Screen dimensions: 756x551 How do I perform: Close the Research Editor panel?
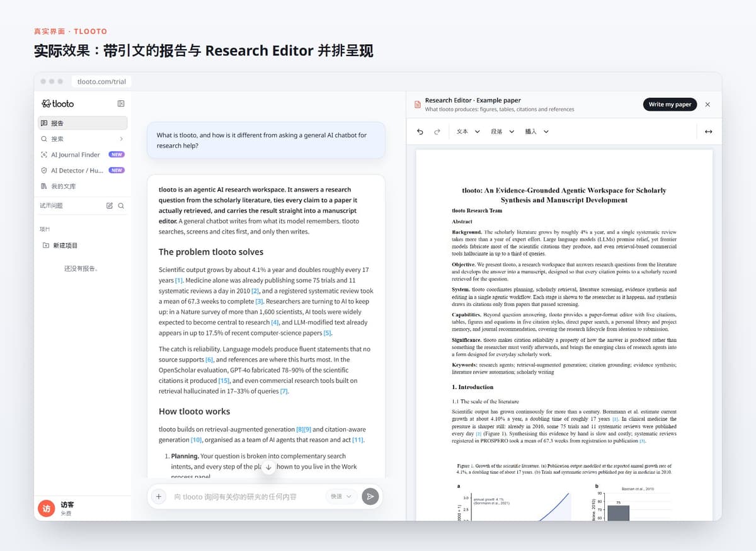(x=707, y=105)
